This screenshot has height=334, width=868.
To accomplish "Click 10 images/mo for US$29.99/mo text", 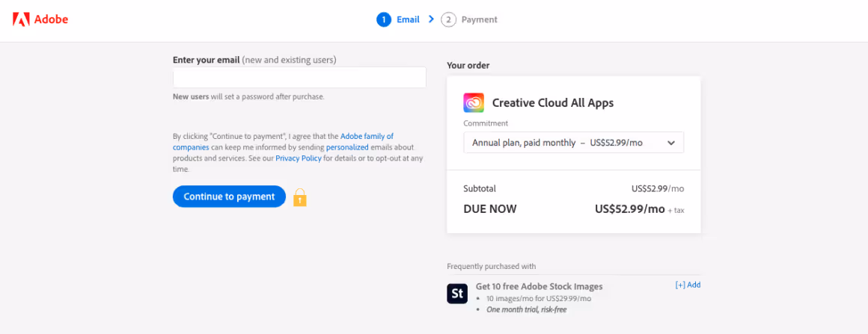I will [539, 299].
